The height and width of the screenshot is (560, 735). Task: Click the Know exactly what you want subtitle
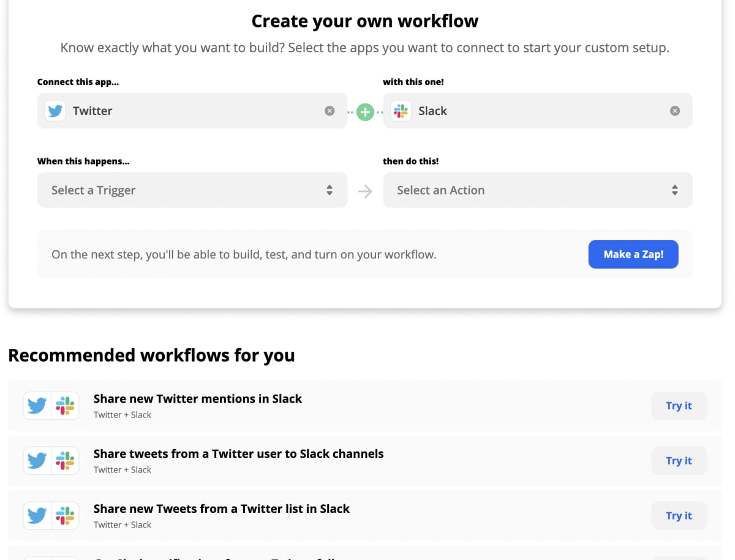pos(365,48)
